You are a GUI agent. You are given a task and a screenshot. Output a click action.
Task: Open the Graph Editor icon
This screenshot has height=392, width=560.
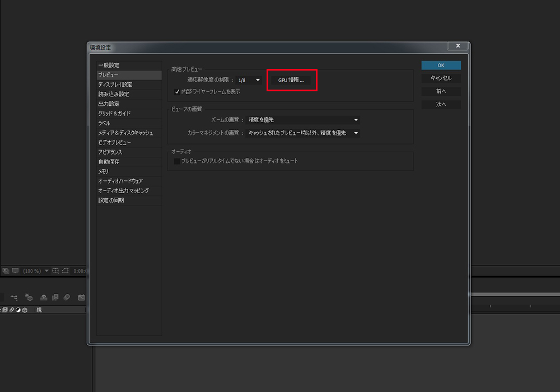point(81,297)
